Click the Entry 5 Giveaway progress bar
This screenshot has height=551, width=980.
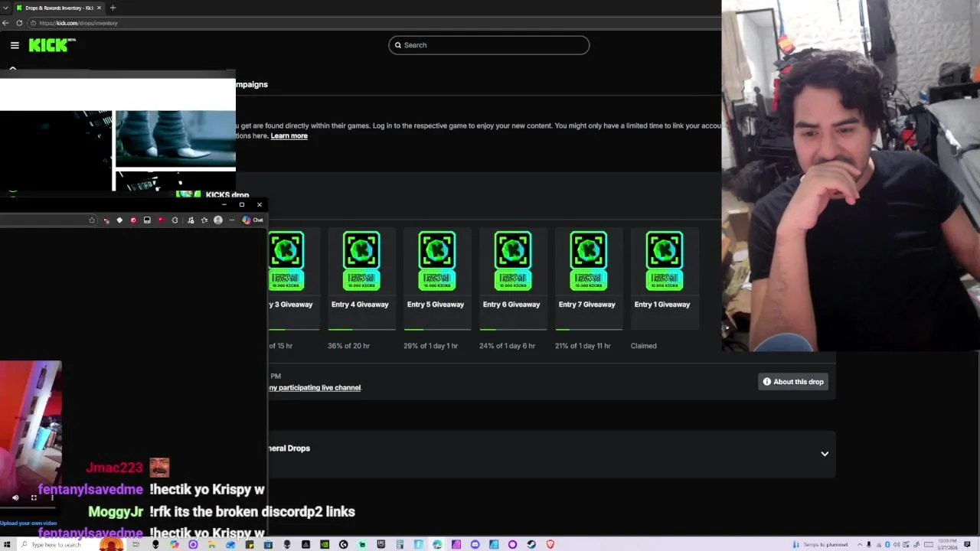(x=437, y=330)
